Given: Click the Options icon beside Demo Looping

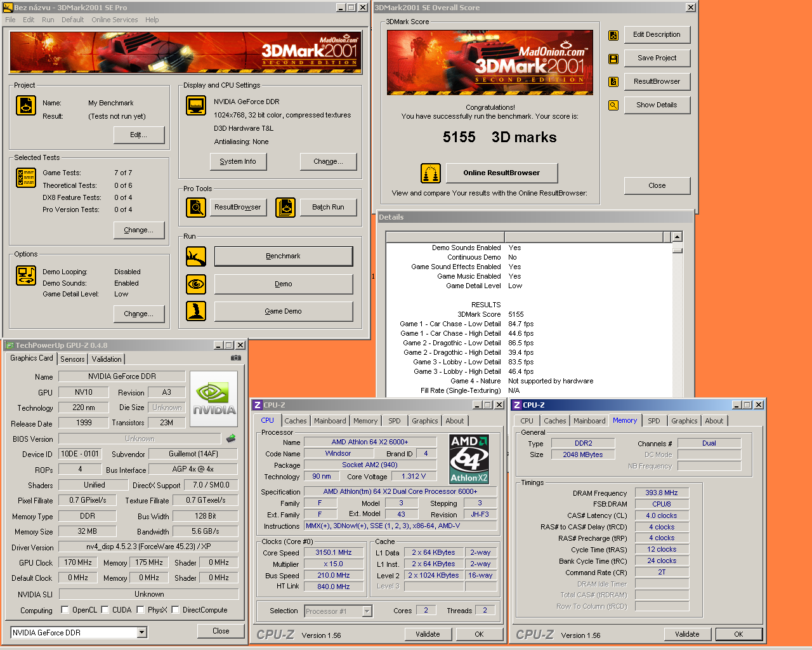Looking at the screenshot, I should click(x=26, y=275).
